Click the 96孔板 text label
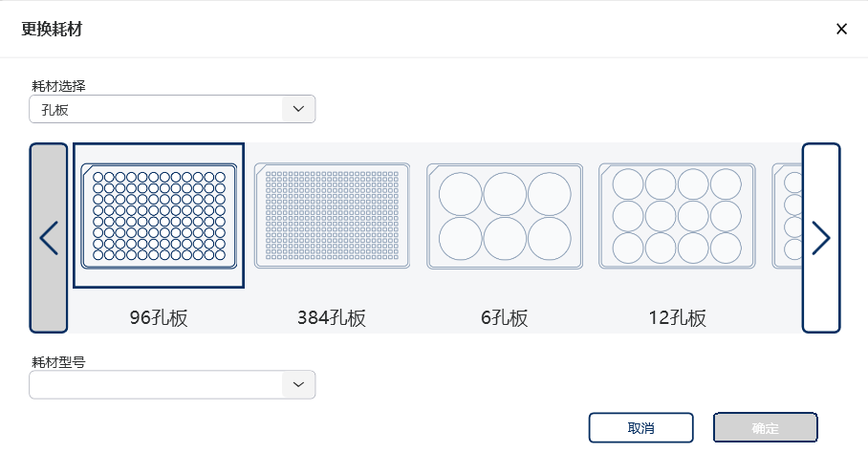Screen dimensions: 868x453 (x=159, y=318)
